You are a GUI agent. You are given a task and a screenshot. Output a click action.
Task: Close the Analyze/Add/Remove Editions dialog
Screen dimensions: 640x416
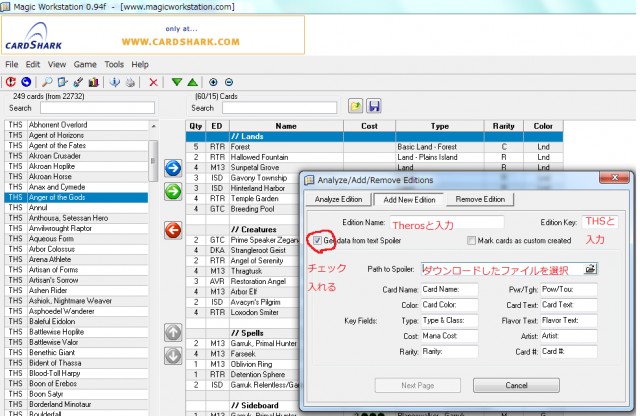click(x=615, y=177)
